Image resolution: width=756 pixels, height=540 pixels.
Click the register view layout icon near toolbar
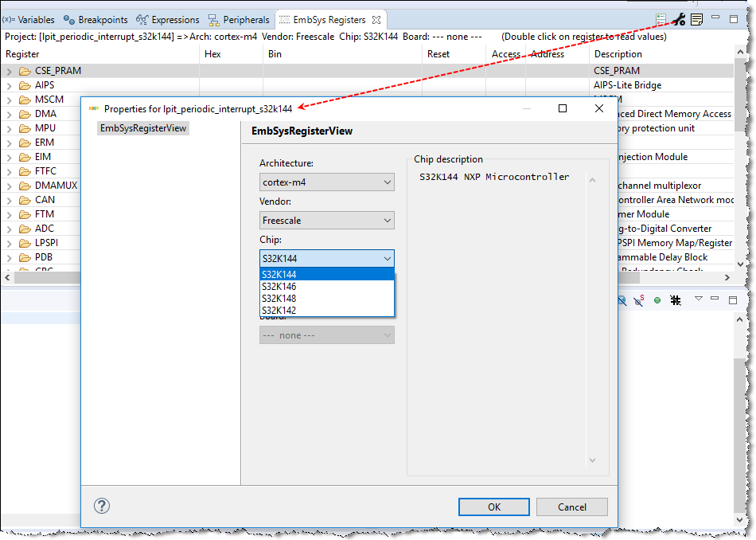[661, 18]
